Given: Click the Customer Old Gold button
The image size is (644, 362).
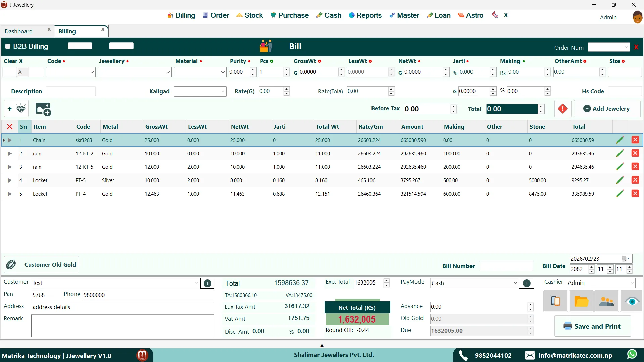Looking at the screenshot, I should 42,265.
